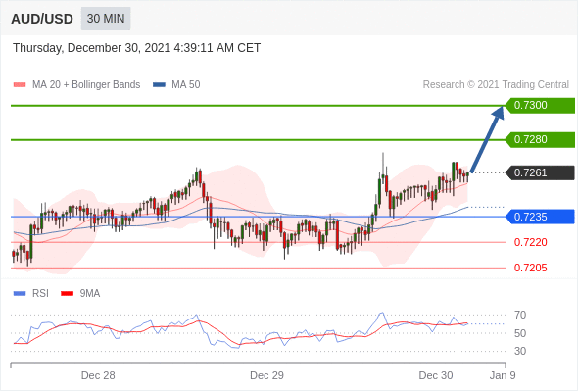The height and width of the screenshot is (392, 578).
Task: Click the 30 MIN timeframe button
Action: coord(106,19)
